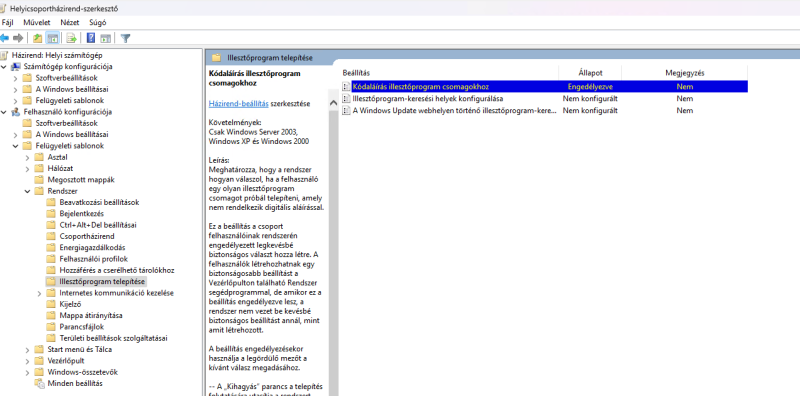This screenshot has height=396, width=800.
Task: Select Ctrl+Alt+Del beállításai in the tree
Action: click(x=98, y=225)
